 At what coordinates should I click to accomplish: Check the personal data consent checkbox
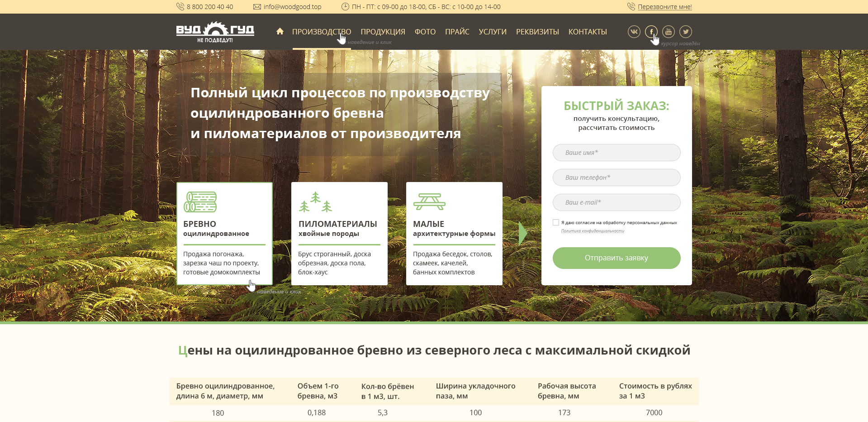(556, 222)
